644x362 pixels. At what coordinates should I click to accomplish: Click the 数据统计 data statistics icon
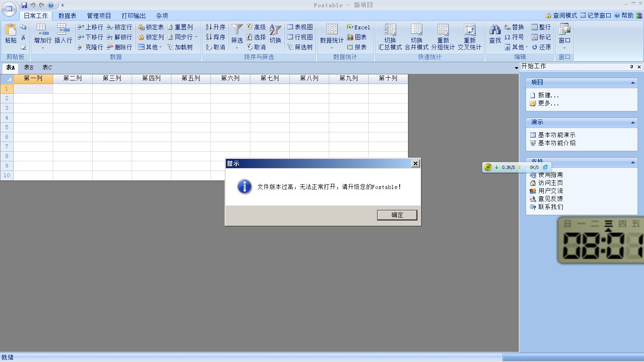click(x=332, y=30)
